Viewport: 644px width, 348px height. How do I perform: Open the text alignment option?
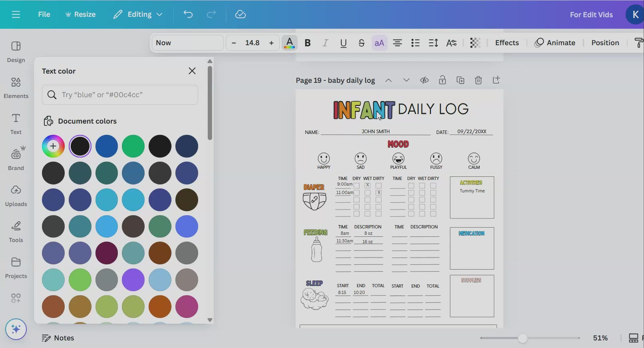tap(397, 43)
